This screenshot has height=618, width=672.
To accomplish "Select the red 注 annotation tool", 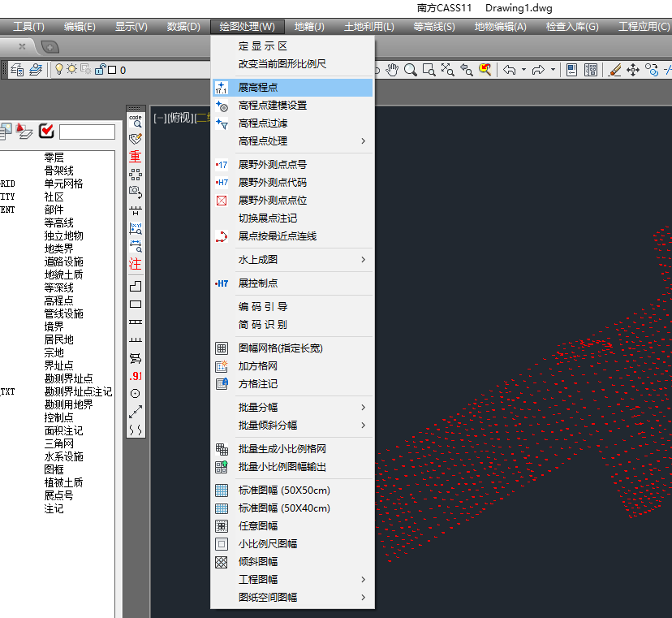I will (x=136, y=264).
